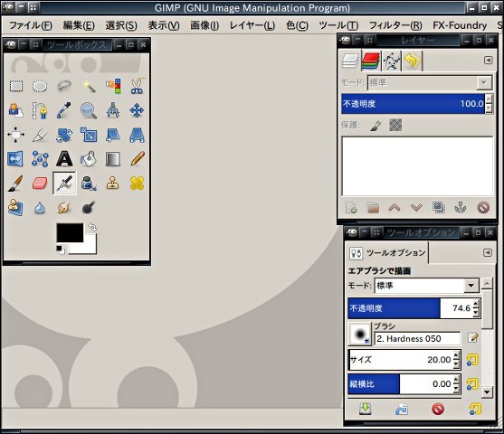Select the Ellipse Select tool
The height and width of the screenshot is (434, 504).
pyautogui.click(x=40, y=86)
